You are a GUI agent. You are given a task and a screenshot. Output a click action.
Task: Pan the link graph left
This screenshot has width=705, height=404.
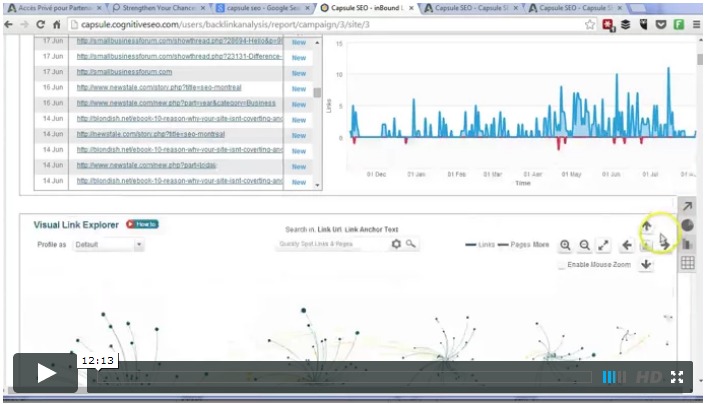627,245
